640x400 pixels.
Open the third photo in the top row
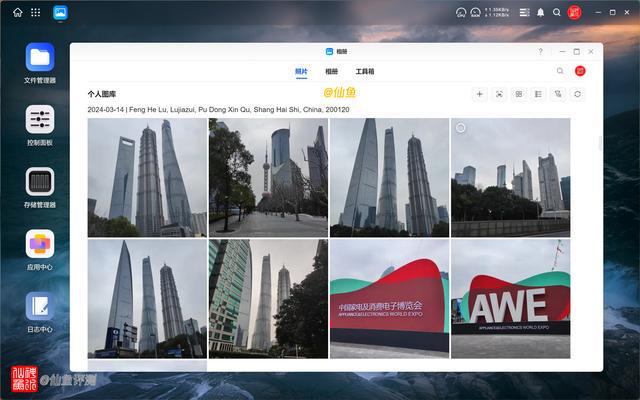[389, 178]
